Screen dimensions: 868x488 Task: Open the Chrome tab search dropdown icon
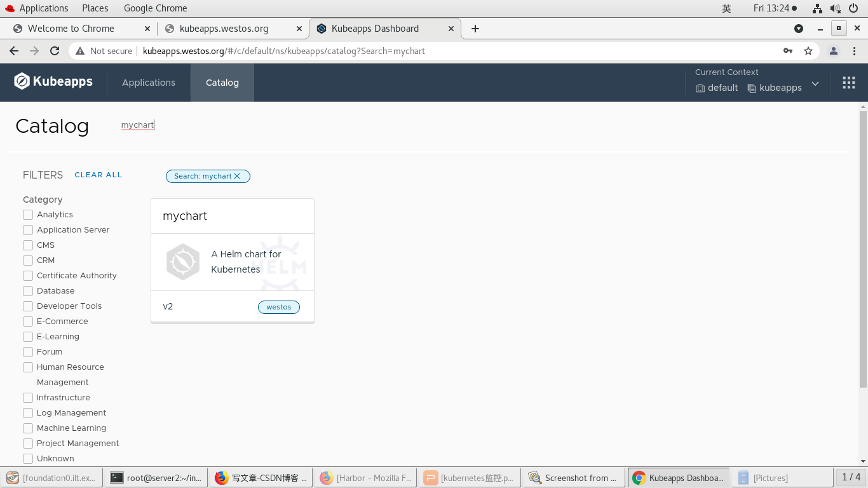799,29
